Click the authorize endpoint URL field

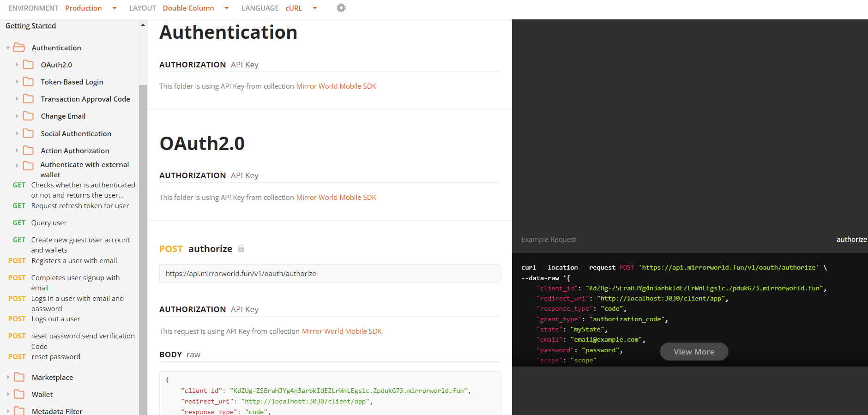[x=330, y=273]
